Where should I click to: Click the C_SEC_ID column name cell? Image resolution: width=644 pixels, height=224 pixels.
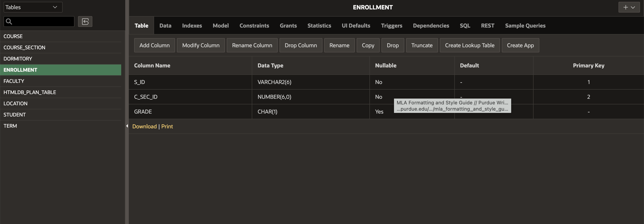pyautogui.click(x=190, y=97)
